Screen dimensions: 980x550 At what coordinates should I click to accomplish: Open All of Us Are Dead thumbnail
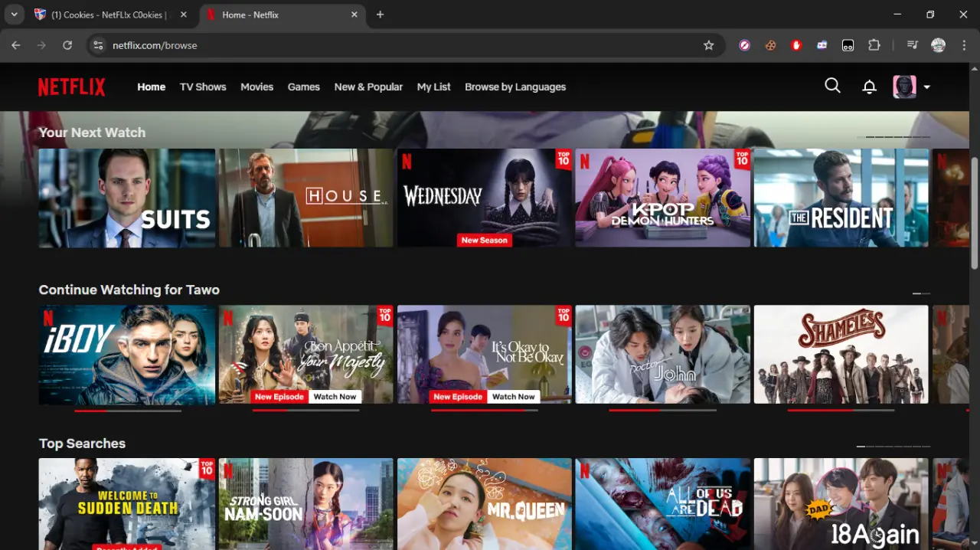663,504
